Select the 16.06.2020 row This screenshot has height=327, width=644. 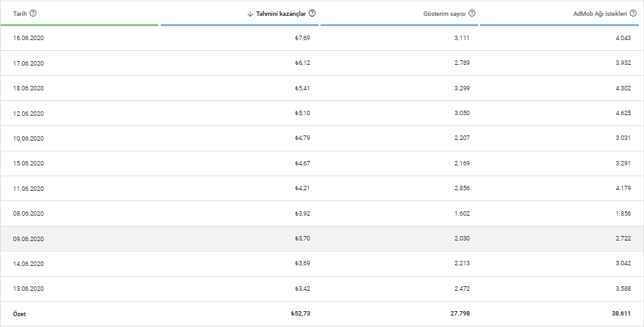point(29,38)
